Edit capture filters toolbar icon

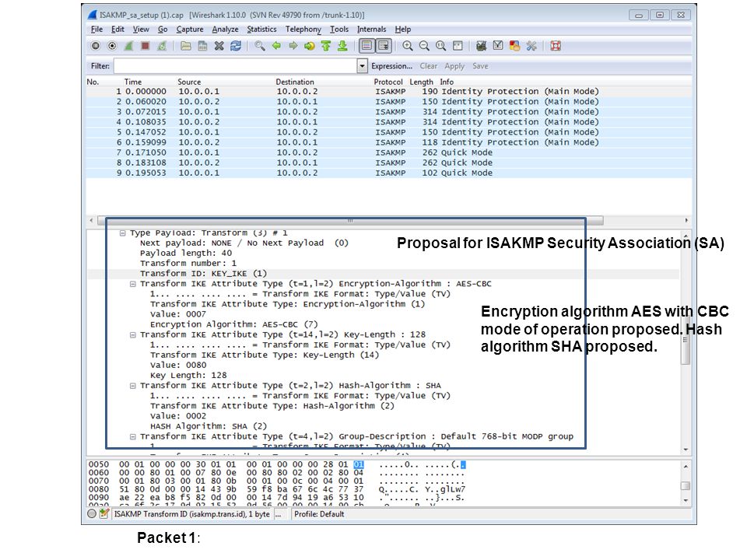click(481, 46)
